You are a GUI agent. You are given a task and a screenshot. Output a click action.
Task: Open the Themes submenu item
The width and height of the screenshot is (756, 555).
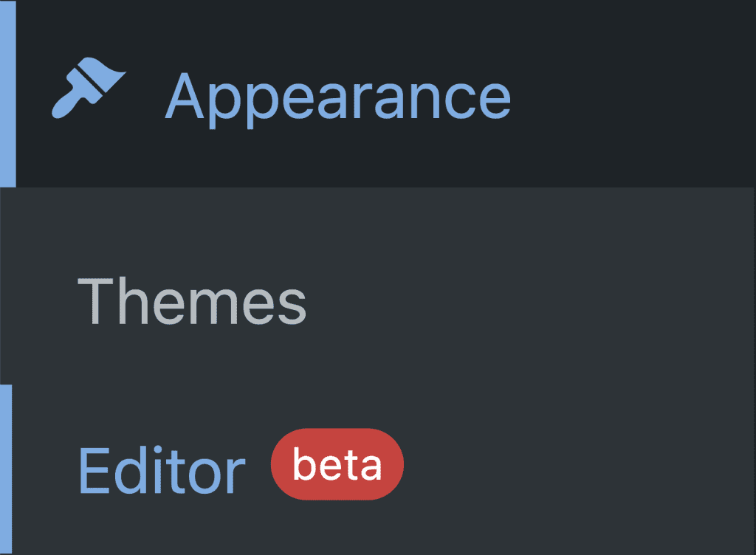click(191, 301)
